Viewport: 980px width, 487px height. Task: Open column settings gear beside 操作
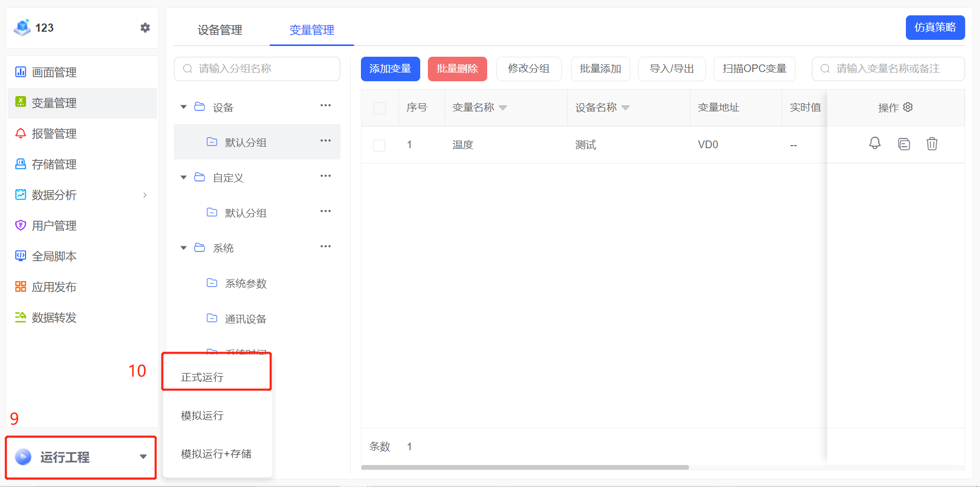click(x=908, y=107)
